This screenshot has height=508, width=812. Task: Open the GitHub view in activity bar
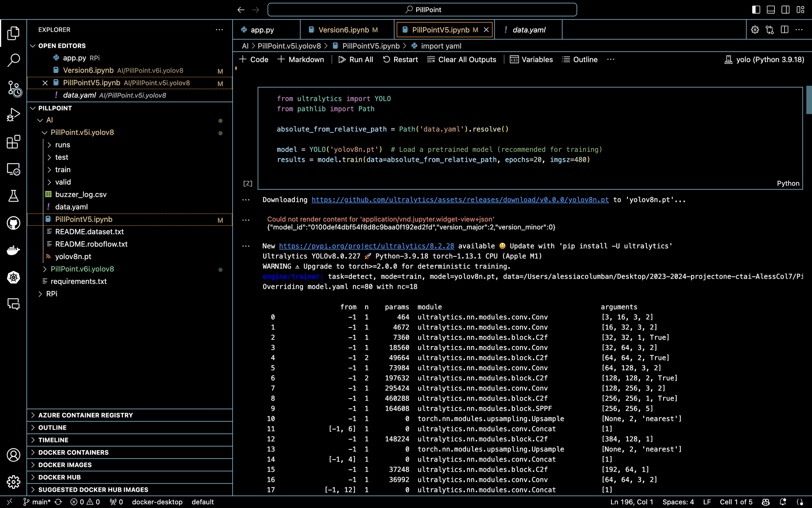point(14,223)
